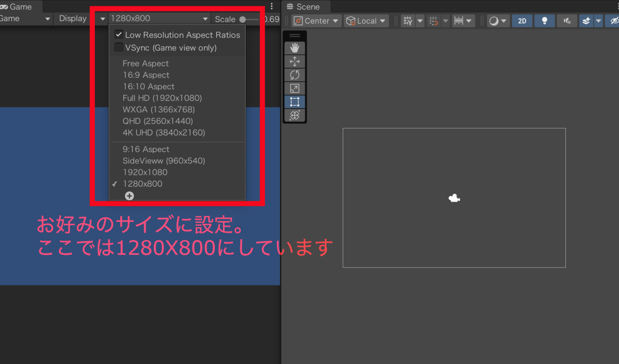Screen dimensions: 619x364
Task: Toggle Scene effects (skybox, fog) button
Action: point(586,21)
